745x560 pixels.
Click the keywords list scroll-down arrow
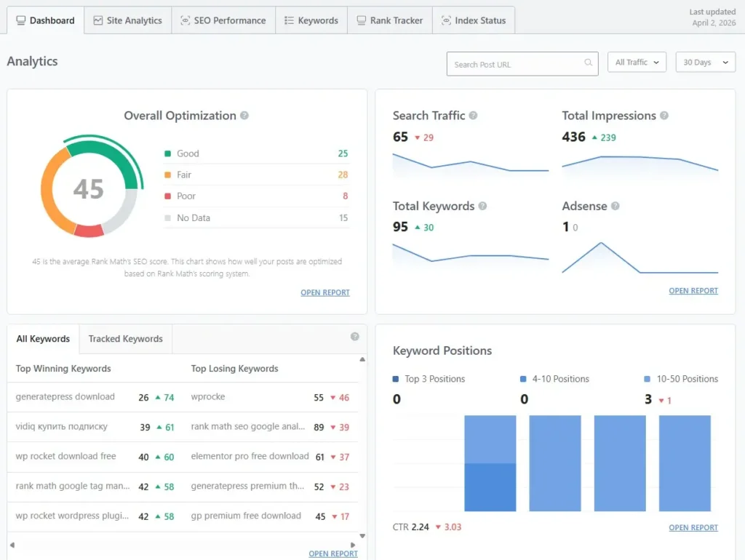[362, 537]
